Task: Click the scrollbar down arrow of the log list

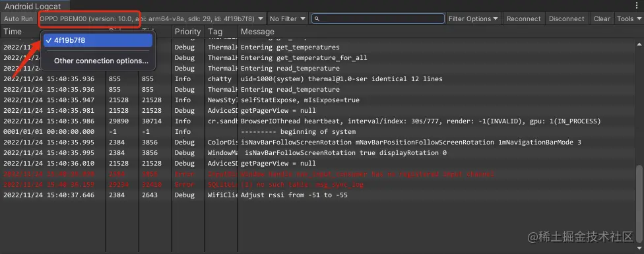Action: (x=639, y=247)
